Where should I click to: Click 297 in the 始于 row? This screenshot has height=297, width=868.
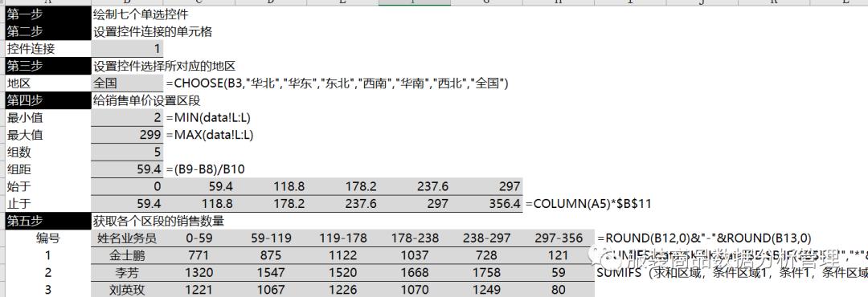(486, 186)
